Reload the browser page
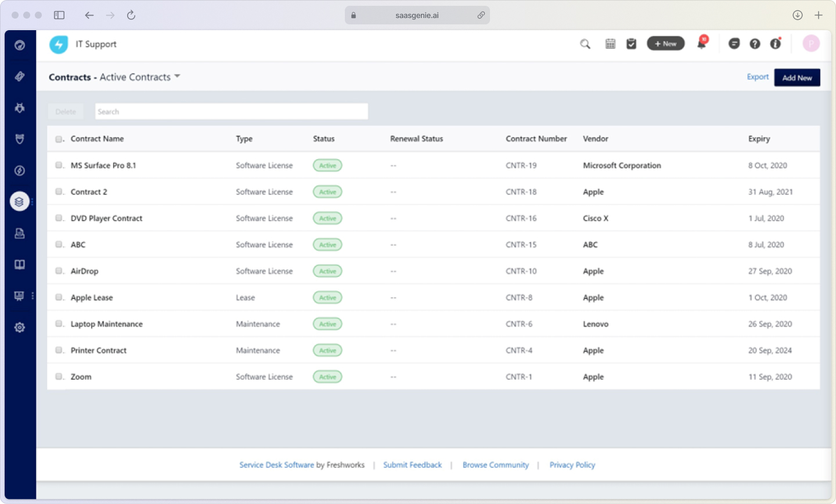The width and height of the screenshot is (836, 504). (131, 15)
